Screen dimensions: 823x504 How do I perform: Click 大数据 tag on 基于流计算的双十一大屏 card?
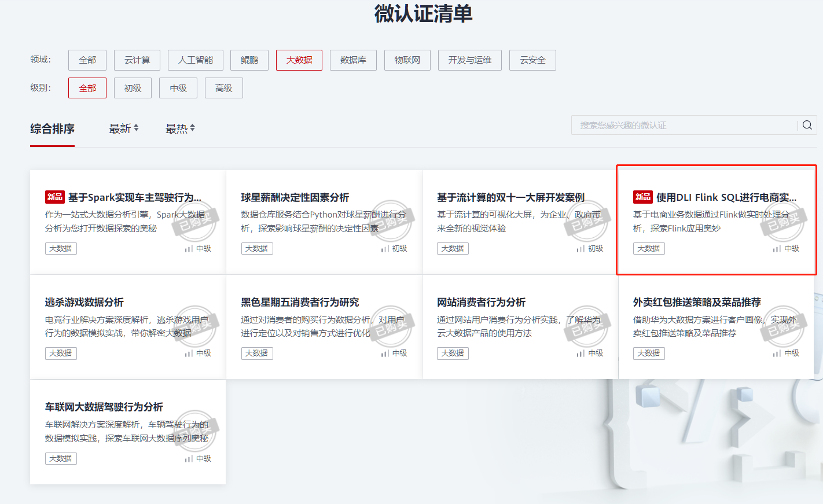453,249
